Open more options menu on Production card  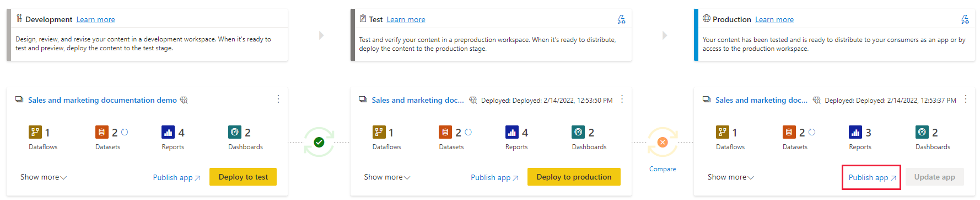(x=966, y=99)
